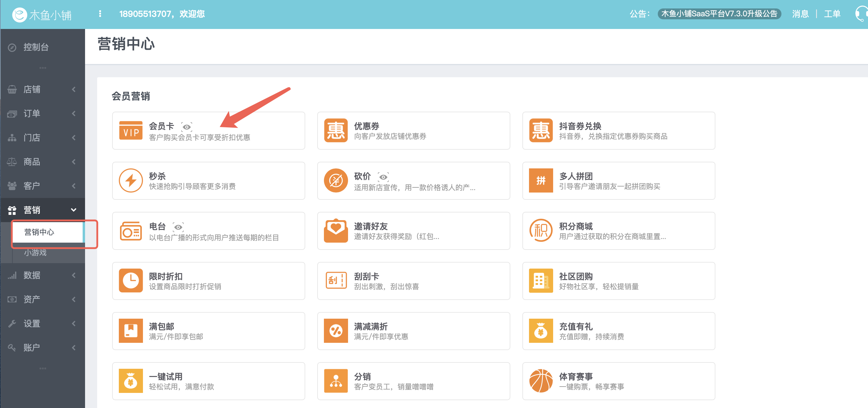Open the 分销 card
This screenshot has height=408, width=868.
pos(413,381)
